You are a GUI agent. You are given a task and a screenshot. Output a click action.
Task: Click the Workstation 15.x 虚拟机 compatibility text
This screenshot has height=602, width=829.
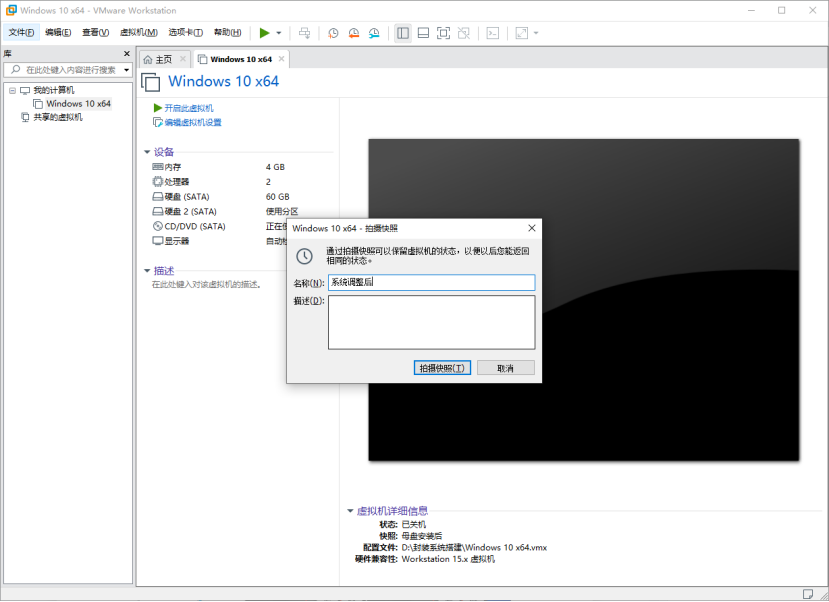coord(448,559)
